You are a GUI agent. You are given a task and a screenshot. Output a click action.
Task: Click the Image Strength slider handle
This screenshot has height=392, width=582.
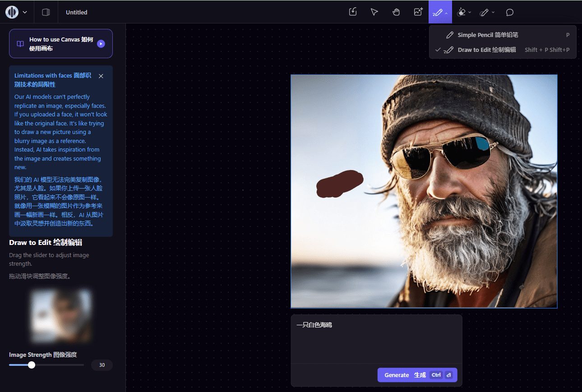[x=32, y=365]
